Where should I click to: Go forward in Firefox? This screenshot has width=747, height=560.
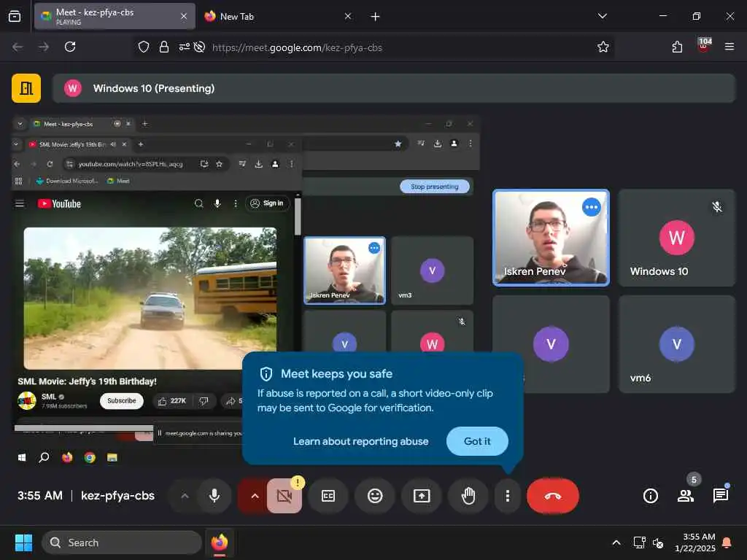[44, 47]
